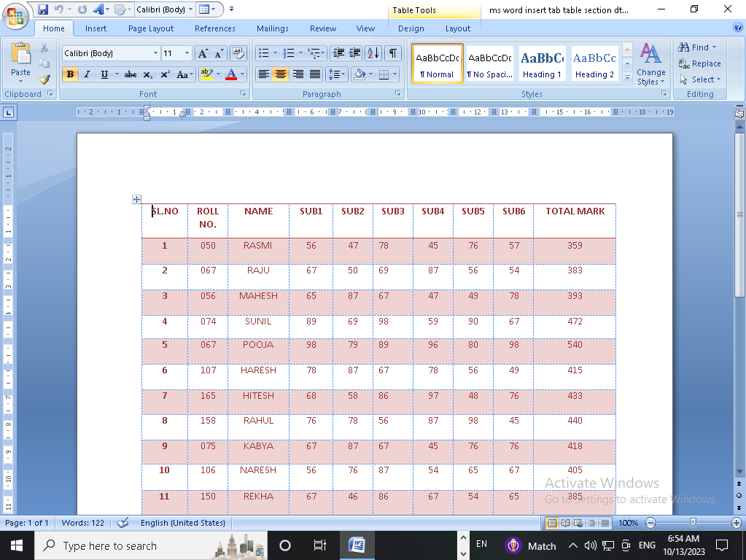Click the Format Painter brush icon
The width and height of the screenshot is (746, 560).
(x=44, y=79)
